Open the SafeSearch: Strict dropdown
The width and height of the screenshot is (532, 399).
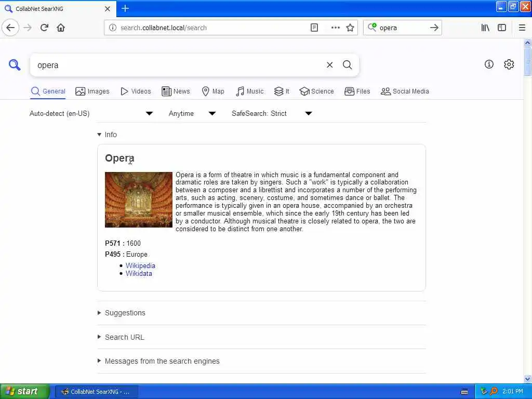(x=272, y=114)
